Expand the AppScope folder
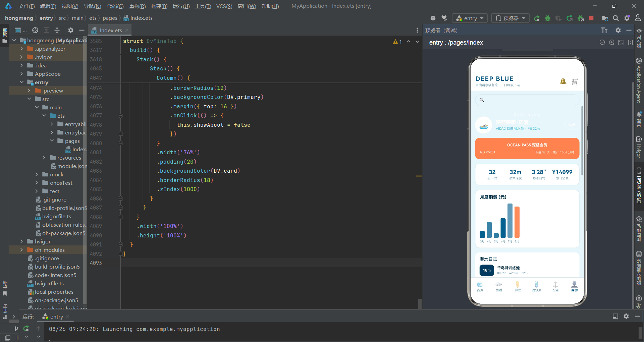Viewport: 644px width, 342px height. tap(21, 74)
